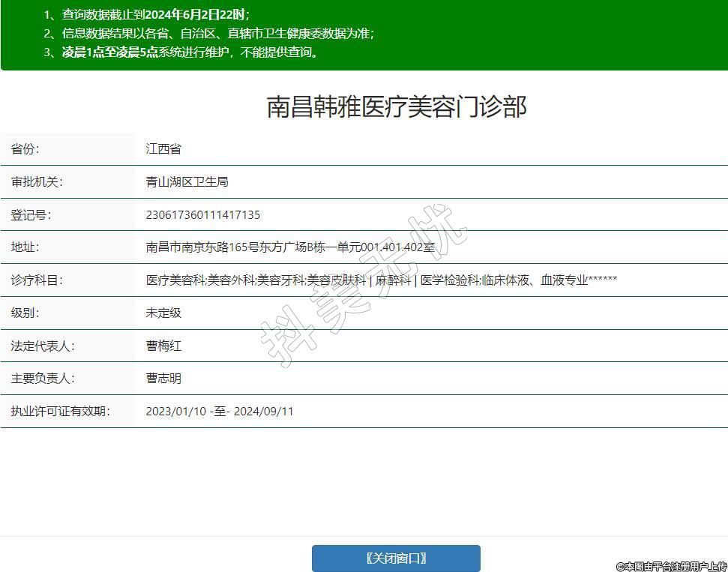Screen dimensions: 728x572
Task: Click the system maintenance notice 凌晨1点至凌晨5点
Action: click(x=109, y=52)
